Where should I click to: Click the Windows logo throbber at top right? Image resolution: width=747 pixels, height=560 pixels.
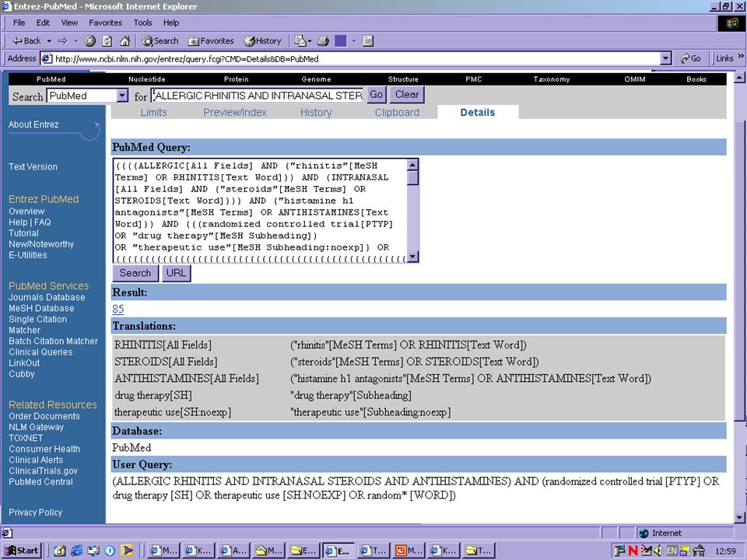coord(731,23)
